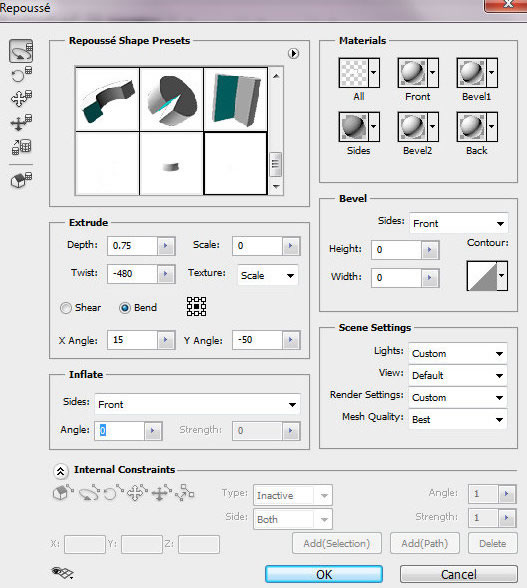Collapse the Internal Constraints section
The image size is (527, 588).
pyautogui.click(x=60, y=471)
